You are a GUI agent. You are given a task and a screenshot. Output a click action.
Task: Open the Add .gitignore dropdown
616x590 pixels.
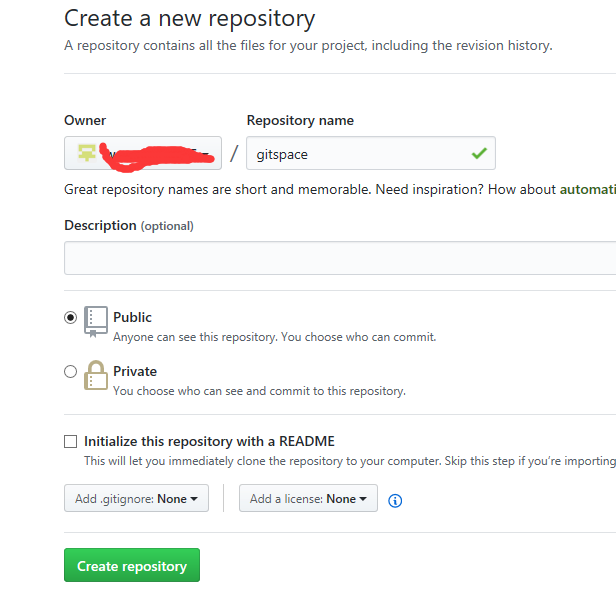click(136, 498)
